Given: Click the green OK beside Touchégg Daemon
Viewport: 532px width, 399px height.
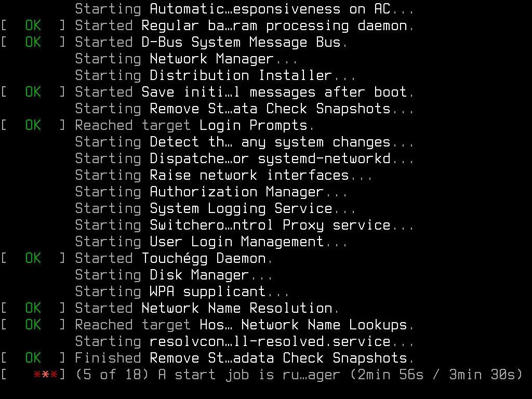Looking at the screenshot, I should 33,258.
